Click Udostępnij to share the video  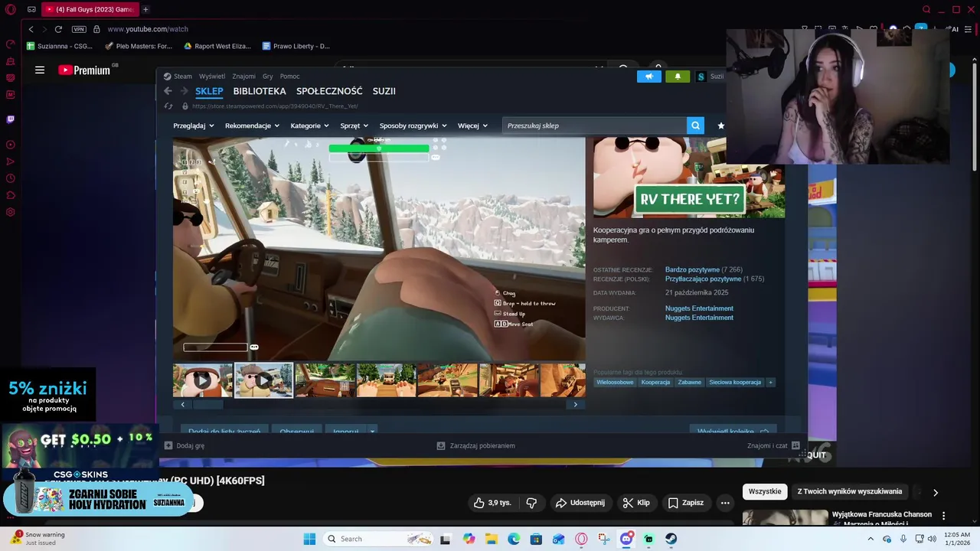coord(580,503)
